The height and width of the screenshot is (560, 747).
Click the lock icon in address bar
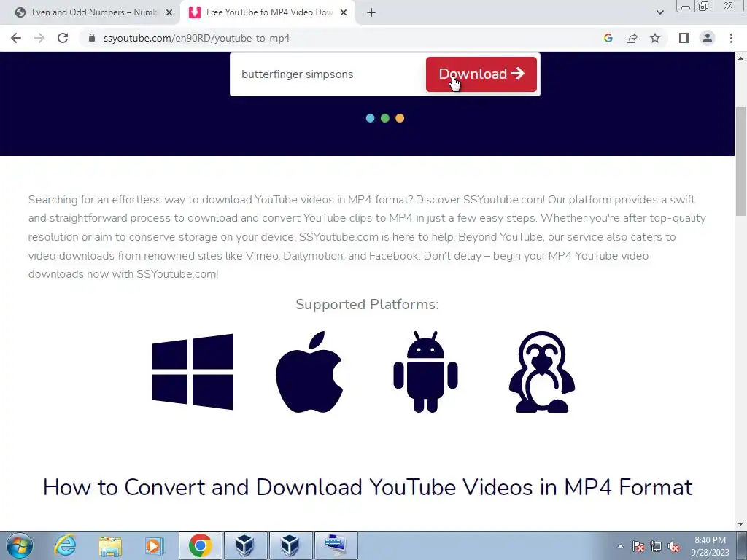pyautogui.click(x=92, y=38)
